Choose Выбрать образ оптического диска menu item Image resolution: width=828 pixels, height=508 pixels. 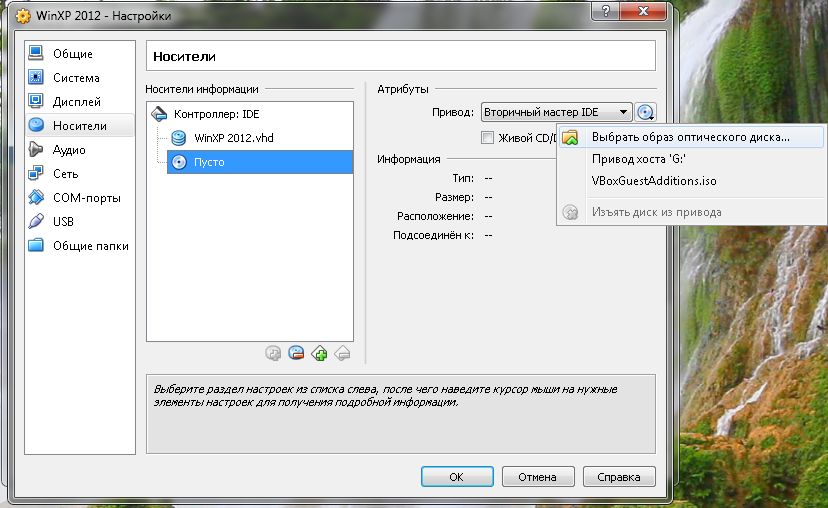pos(690,137)
